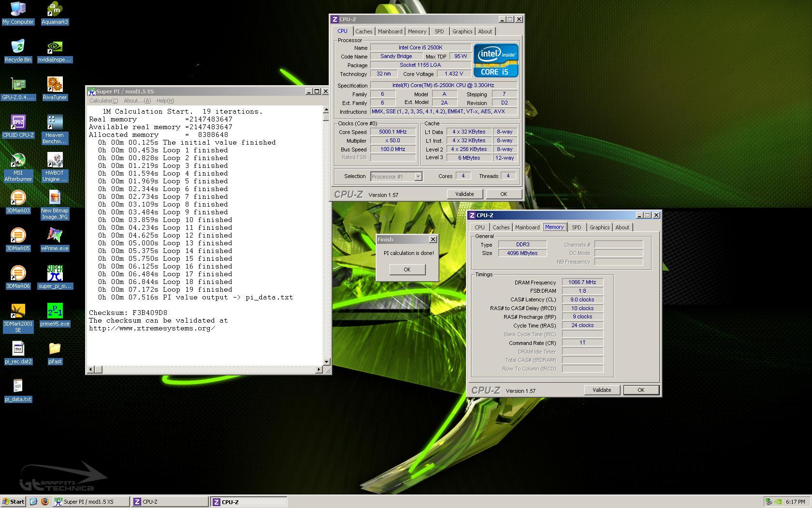Launch wPrime.exe desktop icon
The image size is (812, 508).
55,239
